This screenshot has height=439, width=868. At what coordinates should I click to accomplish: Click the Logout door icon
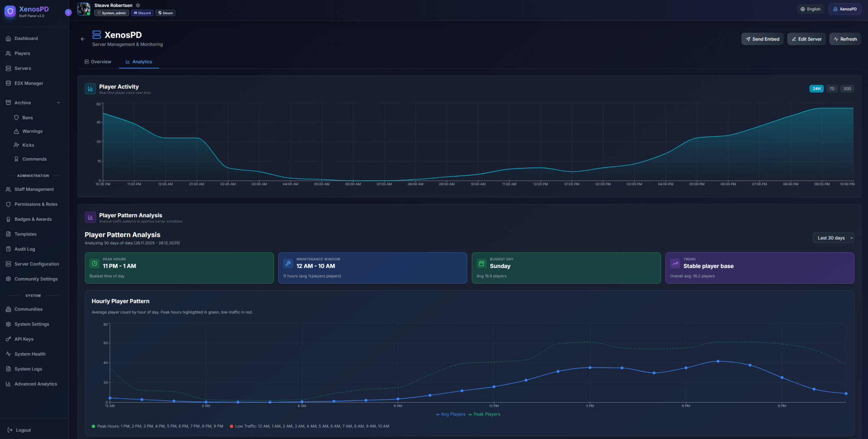[x=10, y=430]
